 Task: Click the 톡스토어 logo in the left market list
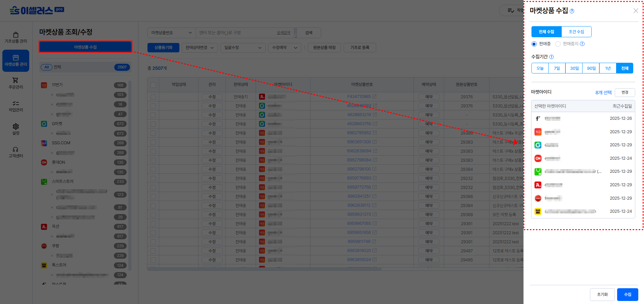pos(44,265)
